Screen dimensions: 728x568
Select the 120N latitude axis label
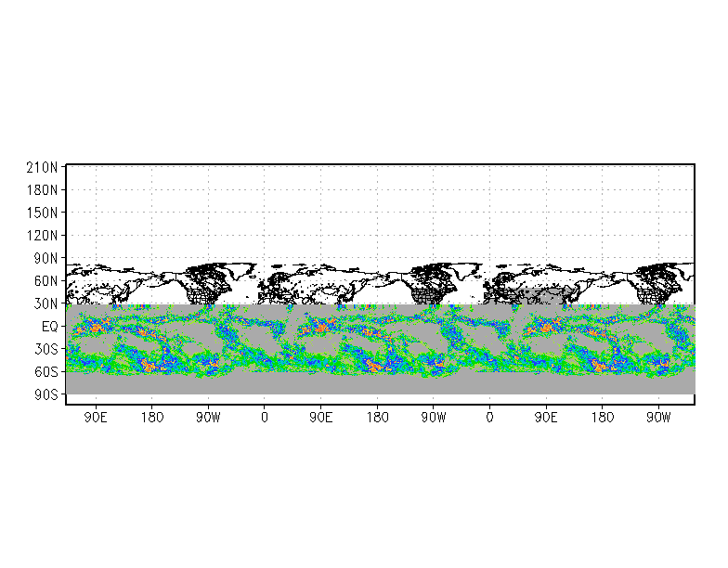(42, 236)
